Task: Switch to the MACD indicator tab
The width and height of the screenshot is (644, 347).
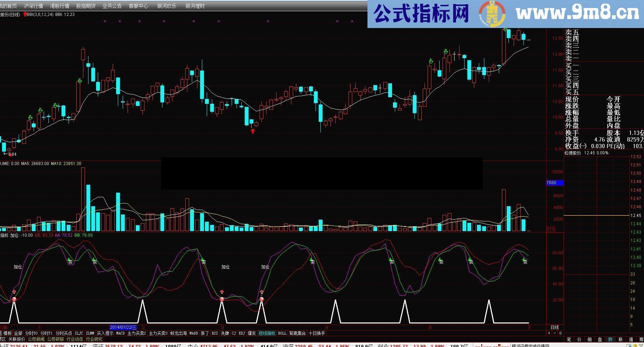Action: coord(120,333)
